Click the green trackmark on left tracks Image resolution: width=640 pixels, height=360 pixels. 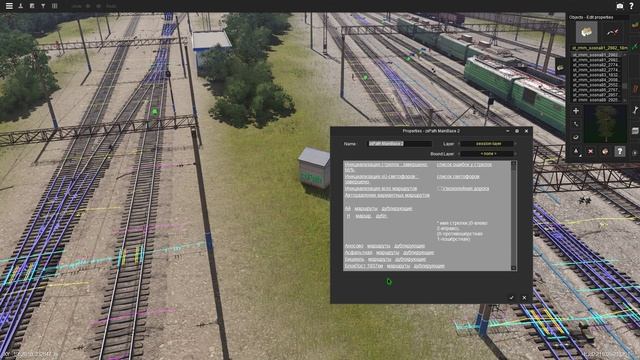point(154,111)
